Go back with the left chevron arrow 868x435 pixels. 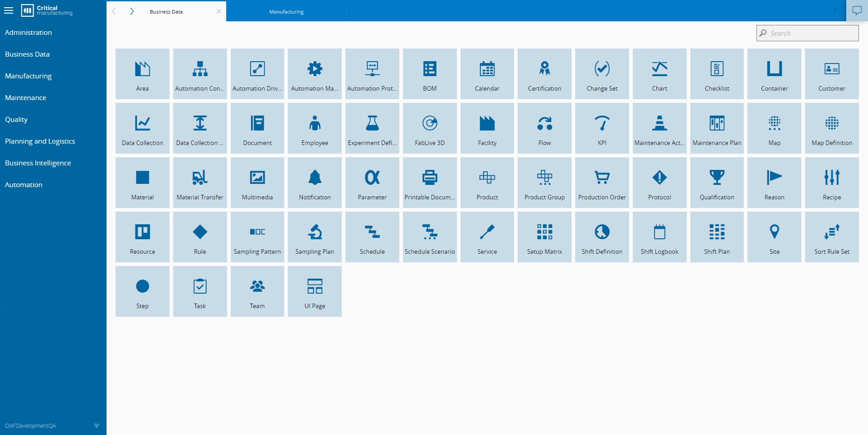[114, 11]
